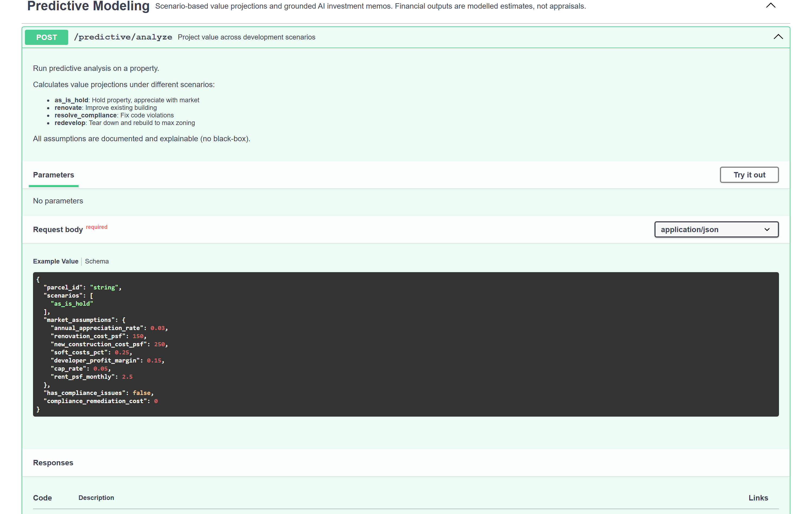Click the "rent_psf_monthly" line
This screenshot has width=812, height=514.
(91, 377)
